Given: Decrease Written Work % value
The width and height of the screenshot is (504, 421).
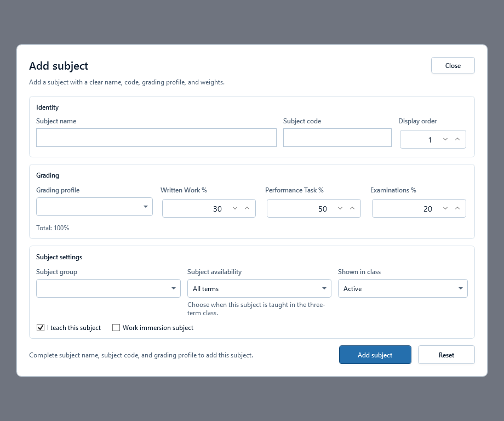Looking at the screenshot, I should (235, 208).
